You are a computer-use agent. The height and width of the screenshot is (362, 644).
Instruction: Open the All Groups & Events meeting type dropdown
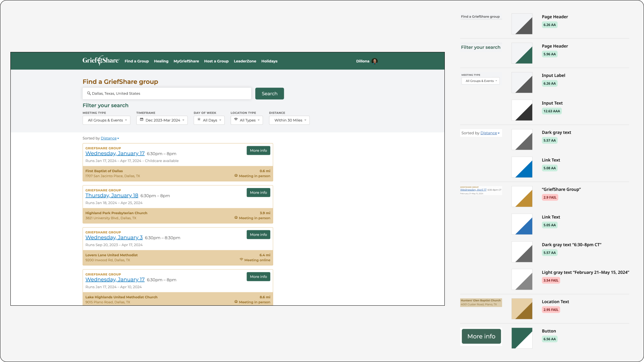coord(106,120)
